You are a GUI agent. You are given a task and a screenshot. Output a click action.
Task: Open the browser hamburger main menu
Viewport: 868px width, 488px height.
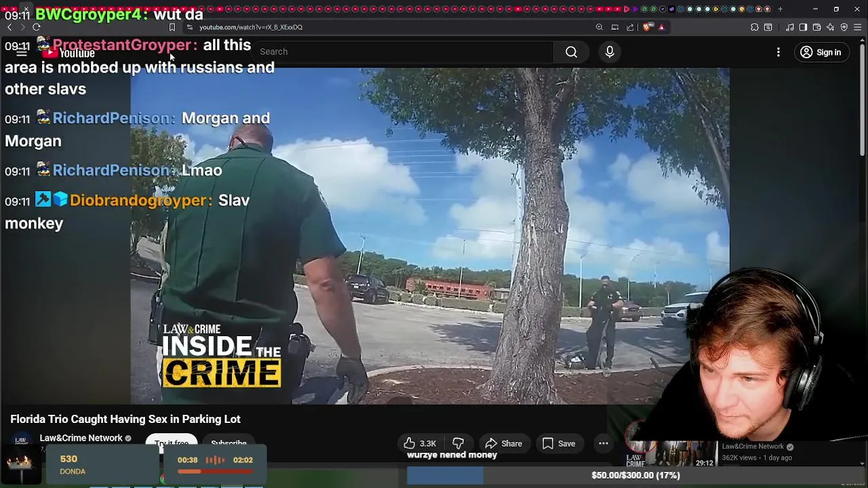point(858,27)
